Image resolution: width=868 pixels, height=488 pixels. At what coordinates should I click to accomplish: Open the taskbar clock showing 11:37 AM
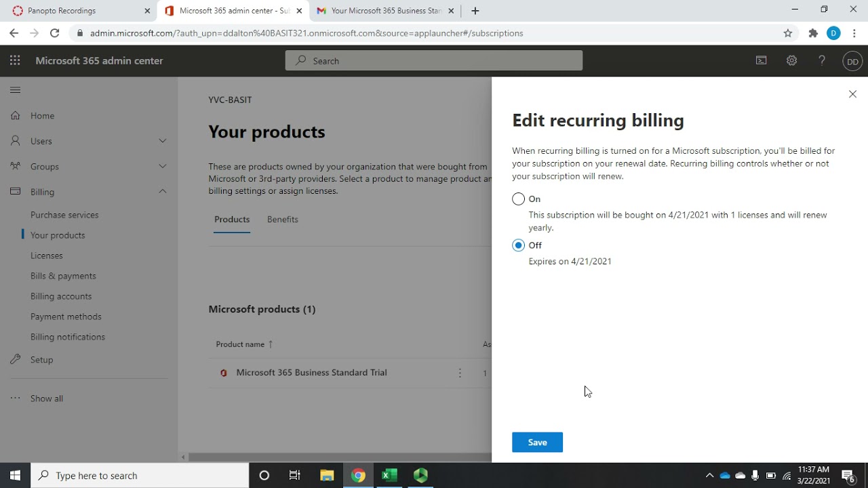pos(814,475)
